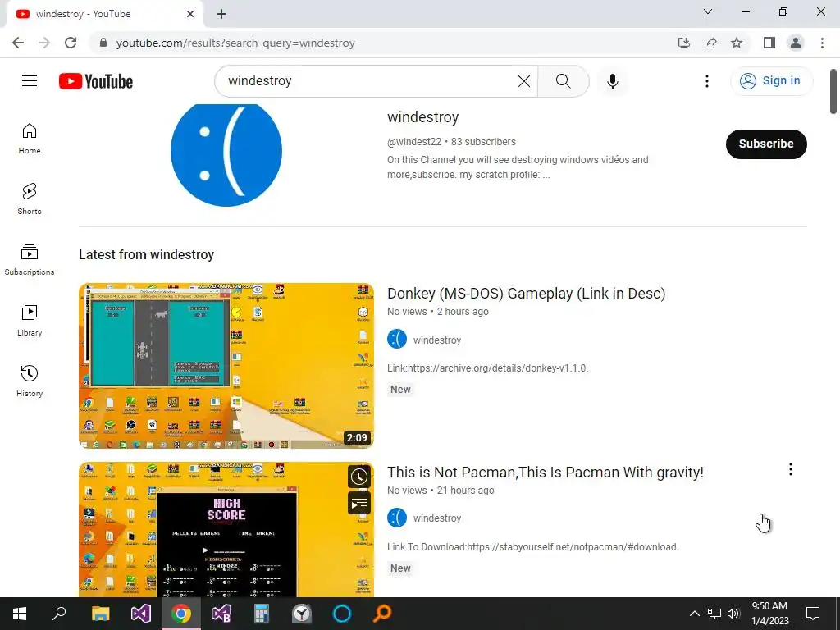
Task: Open Visual Studio from the taskbar
Action: click(141, 614)
